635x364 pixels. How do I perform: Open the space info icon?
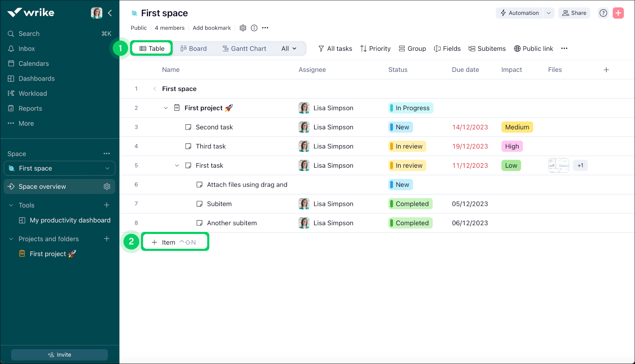pos(254,28)
